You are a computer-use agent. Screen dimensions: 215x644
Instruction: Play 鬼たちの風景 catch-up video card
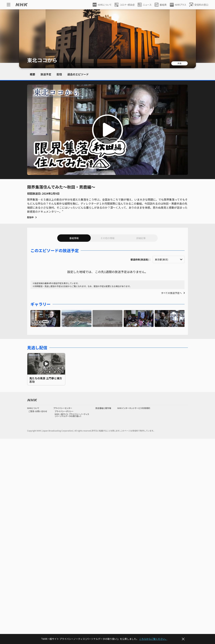pyautogui.click(x=46, y=364)
